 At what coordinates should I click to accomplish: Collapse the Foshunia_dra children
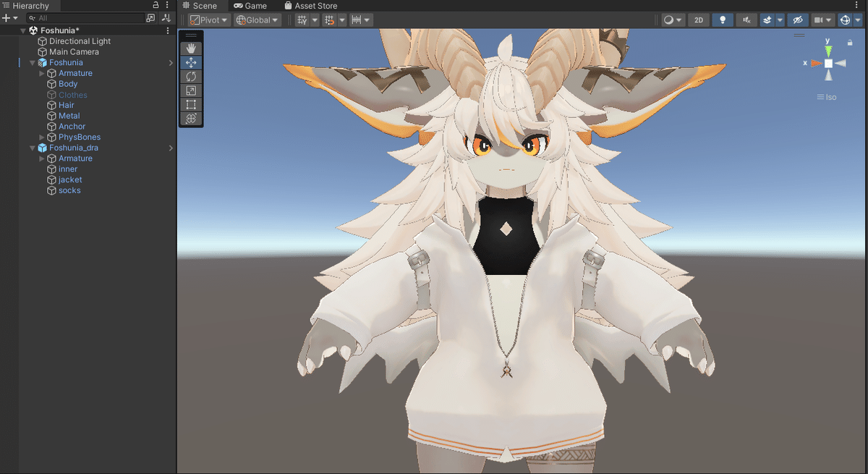33,148
